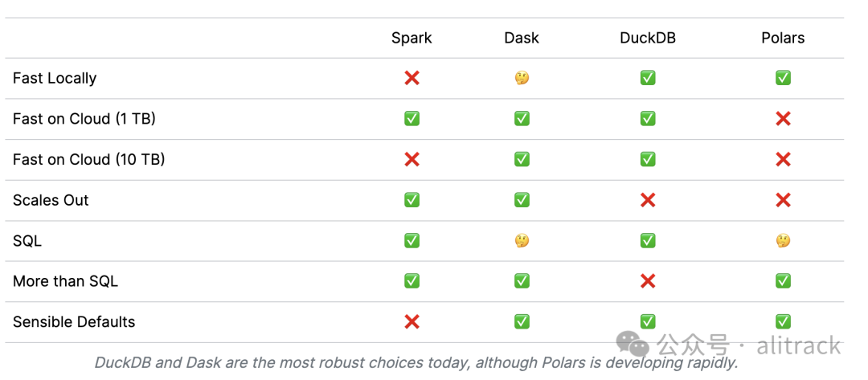The width and height of the screenshot is (868, 380).
Task: Click the red X for DuckDB More than SQL
Action: tap(648, 281)
